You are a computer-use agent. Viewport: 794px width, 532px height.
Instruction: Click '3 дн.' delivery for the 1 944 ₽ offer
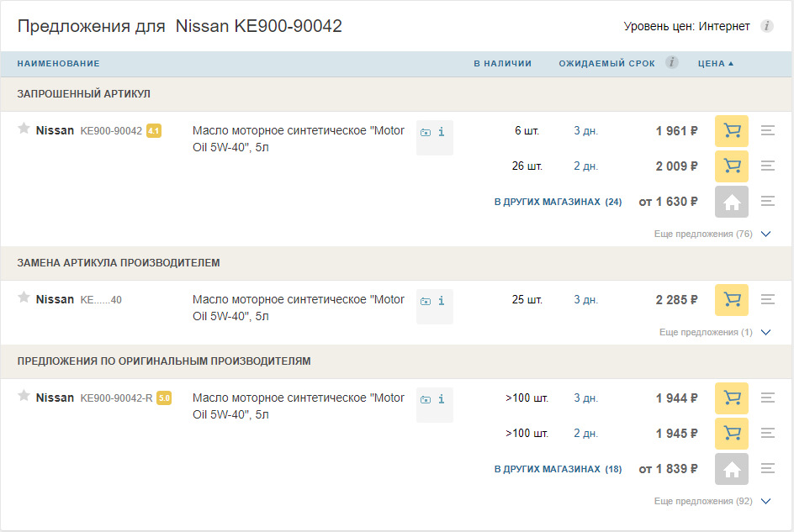click(x=585, y=398)
